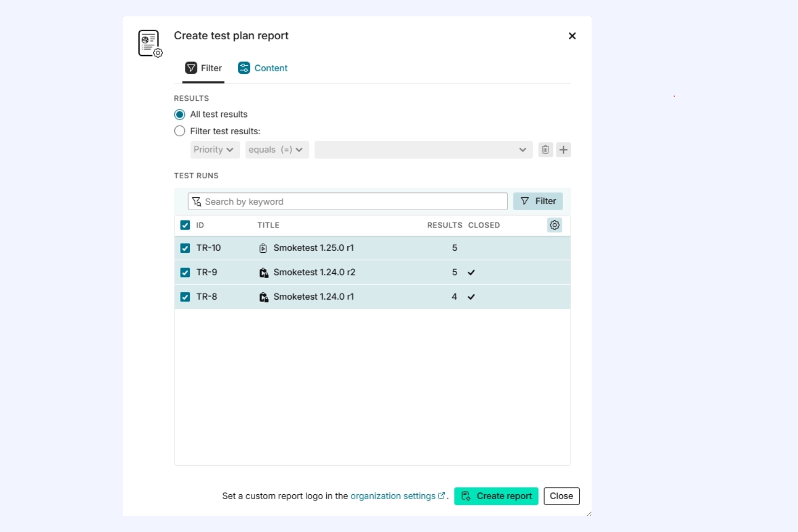The width and height of the screenshot is (798, 532).
Task: Expand the filter value dropdown
Action: [521, 149]
